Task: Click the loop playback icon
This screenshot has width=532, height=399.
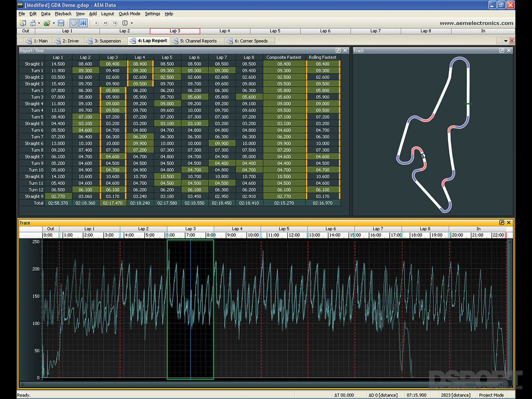Action: (115, 23)
